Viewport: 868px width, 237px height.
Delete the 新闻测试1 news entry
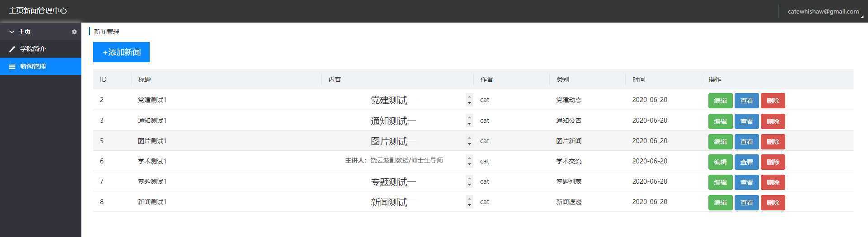(773, 202)
